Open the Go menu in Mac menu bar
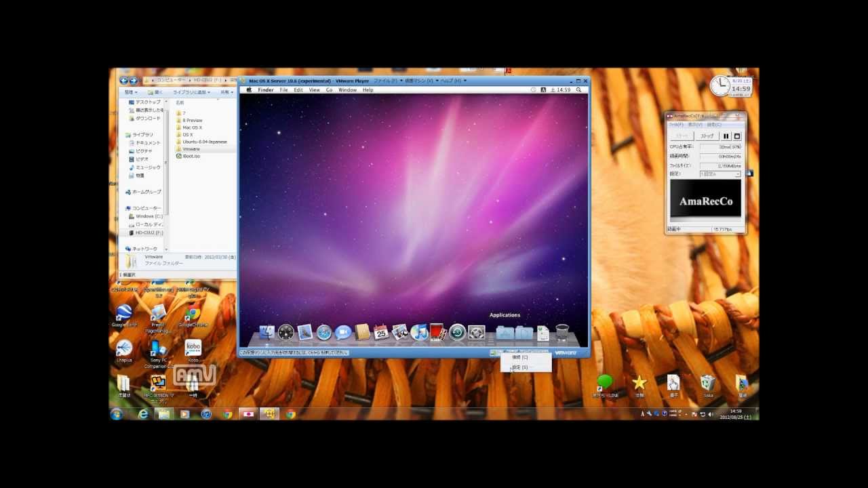This screenshot has height=488, width=868. coord(329,90)
